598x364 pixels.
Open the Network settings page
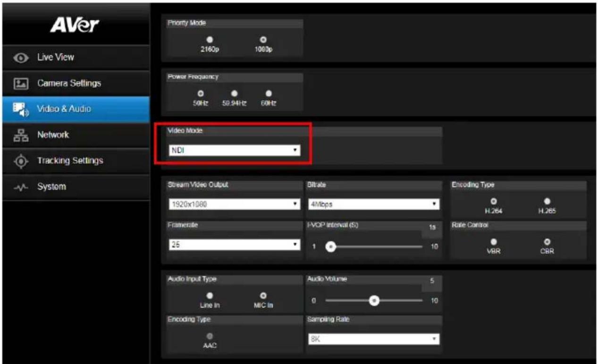point(76,135)
